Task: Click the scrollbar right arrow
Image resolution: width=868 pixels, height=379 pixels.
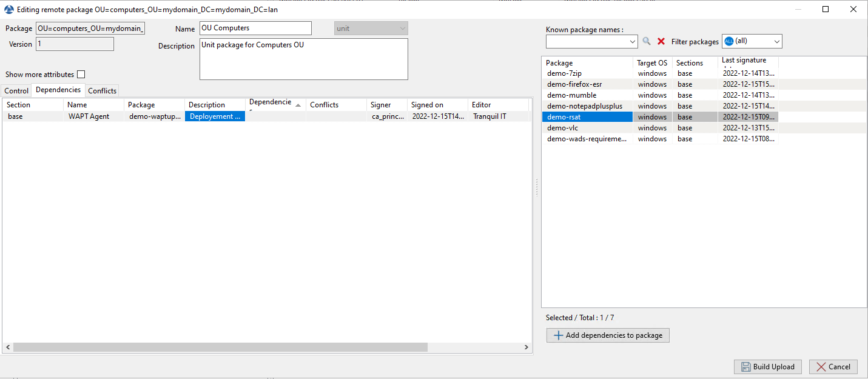Action: coord(527,347)
